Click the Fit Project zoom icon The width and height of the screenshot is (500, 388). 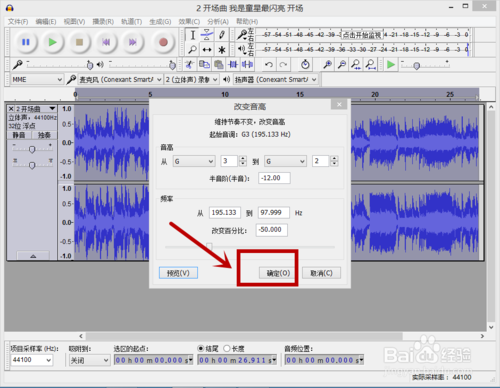pyautogui.click(x=370, y=64)
